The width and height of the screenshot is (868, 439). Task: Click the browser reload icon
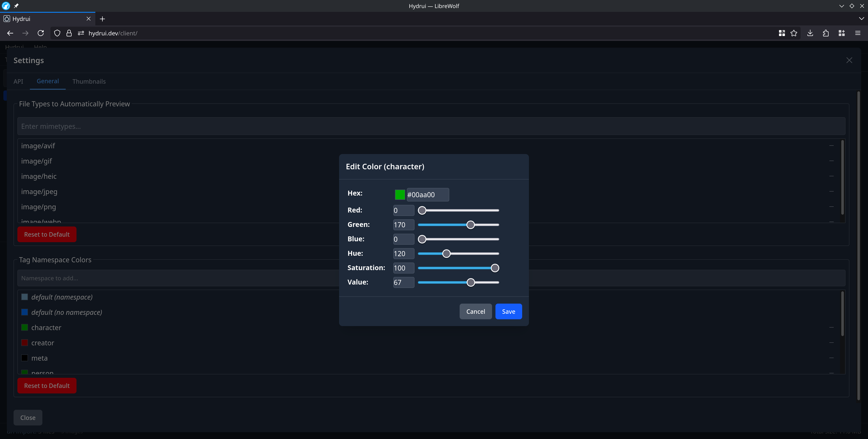(x=41, y=33)
